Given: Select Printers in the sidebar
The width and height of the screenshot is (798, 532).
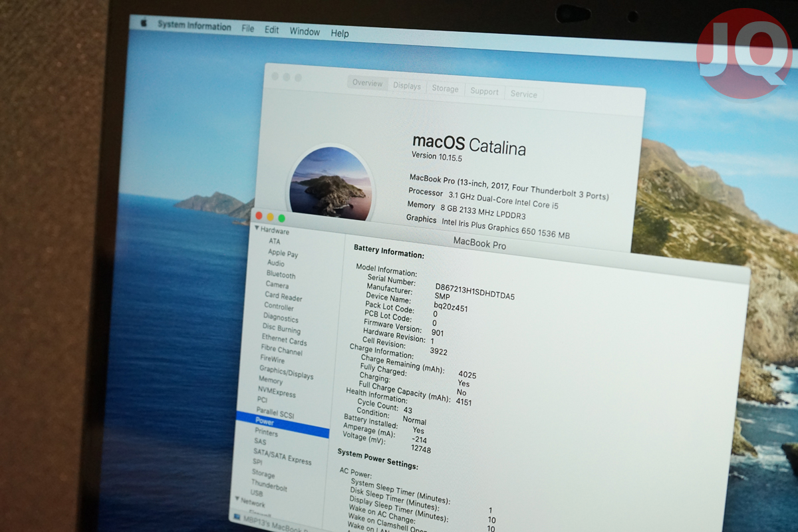Looking at the screenshot, I should 266,432.
